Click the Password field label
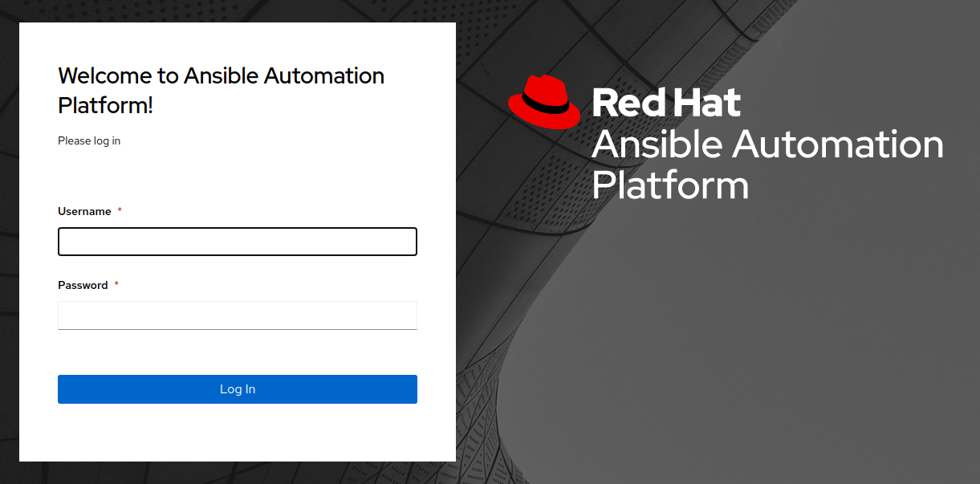Image resolution: width=980 pixels, height=484 pixels. pos(83,285)
